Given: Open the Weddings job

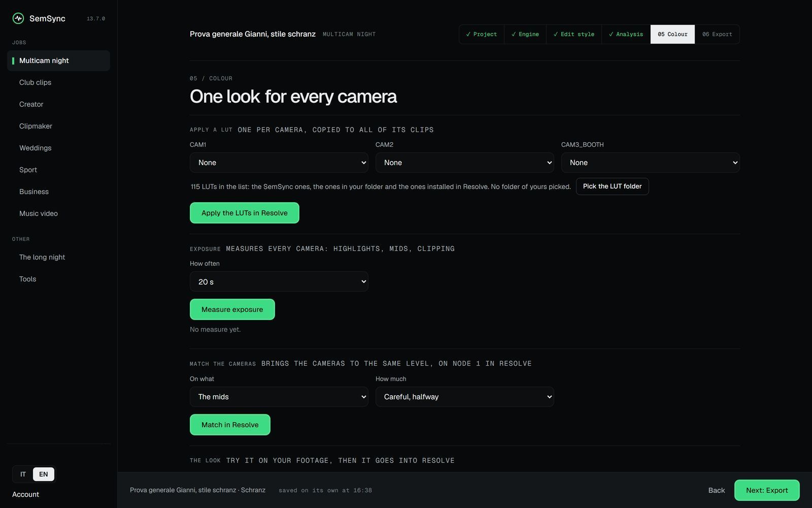Looking at the screenshot, I should [x=58, y=148].
